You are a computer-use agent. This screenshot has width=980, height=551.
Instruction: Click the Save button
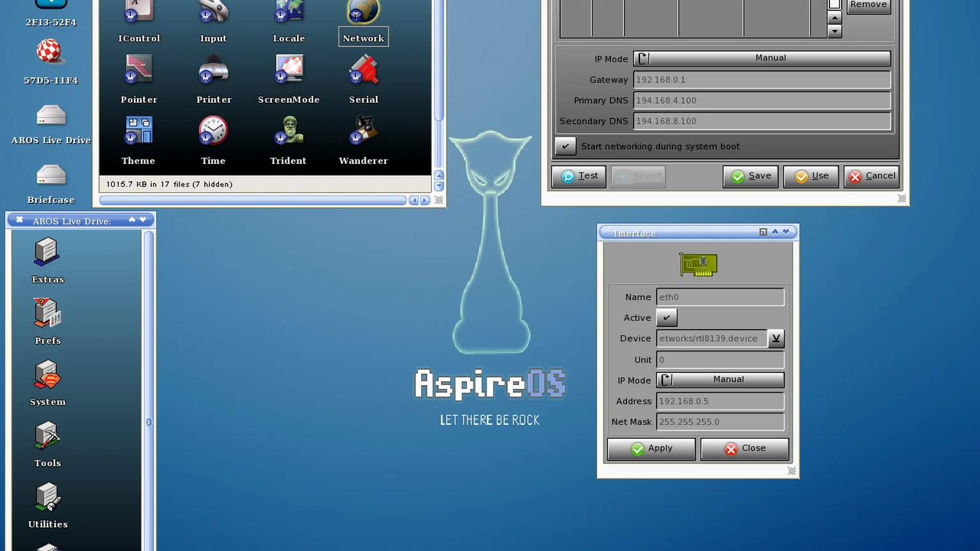[751, 176]
